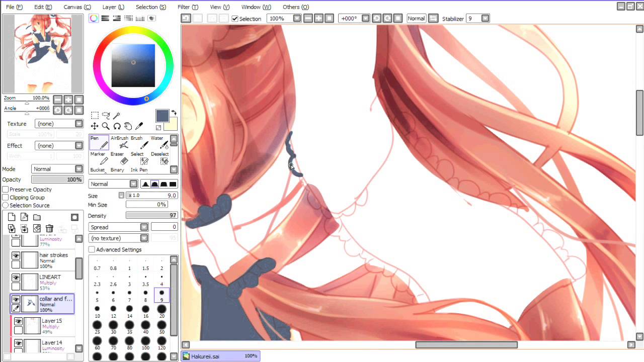Open the File menu

(x=14, y=7)
